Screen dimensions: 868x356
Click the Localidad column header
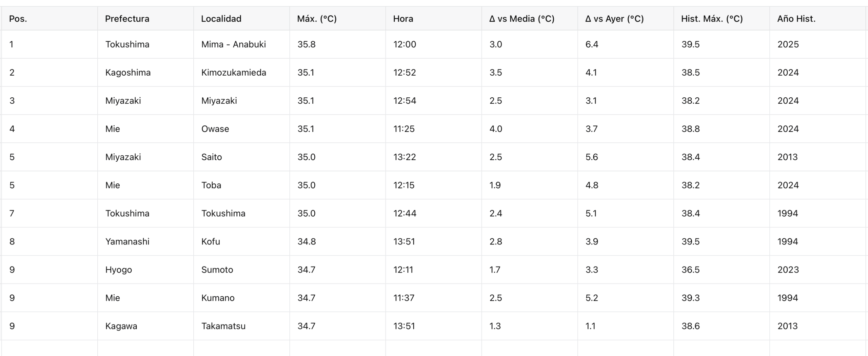pyautogui.click(x=221, y=19)
